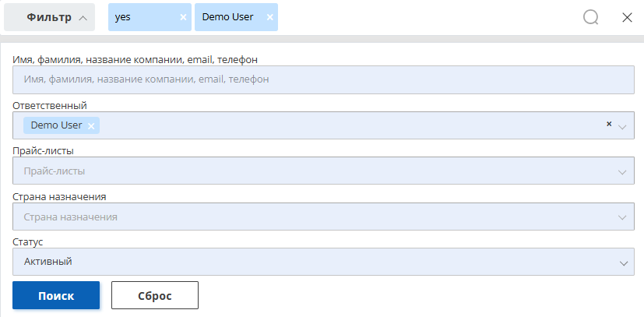Remove Demo User tag from Ответственный field

point(91,126)
